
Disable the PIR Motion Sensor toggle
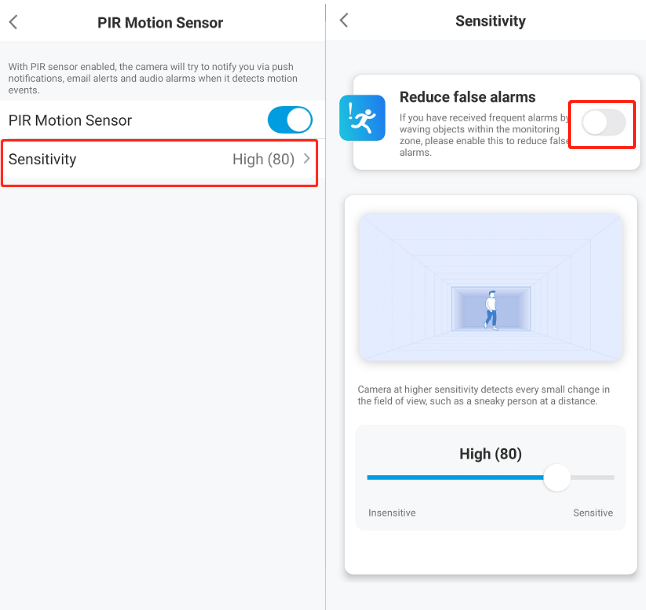[290, 120]
